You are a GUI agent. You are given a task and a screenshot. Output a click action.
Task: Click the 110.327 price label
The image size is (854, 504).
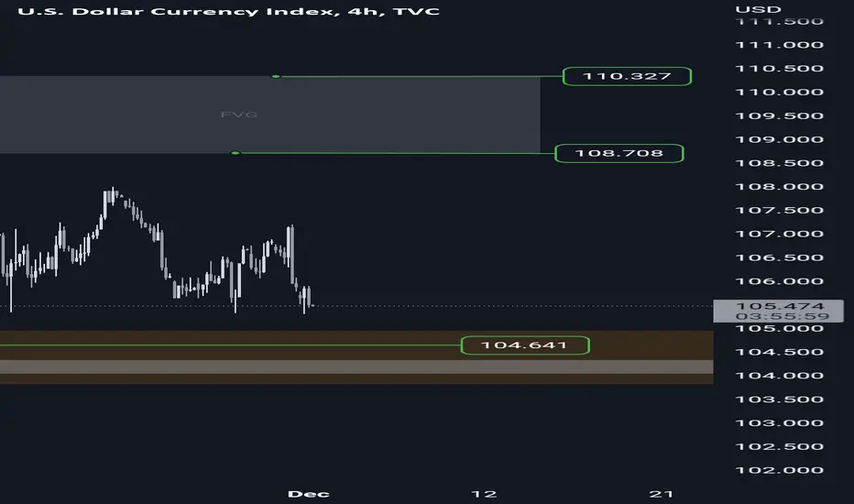(626, 76)
